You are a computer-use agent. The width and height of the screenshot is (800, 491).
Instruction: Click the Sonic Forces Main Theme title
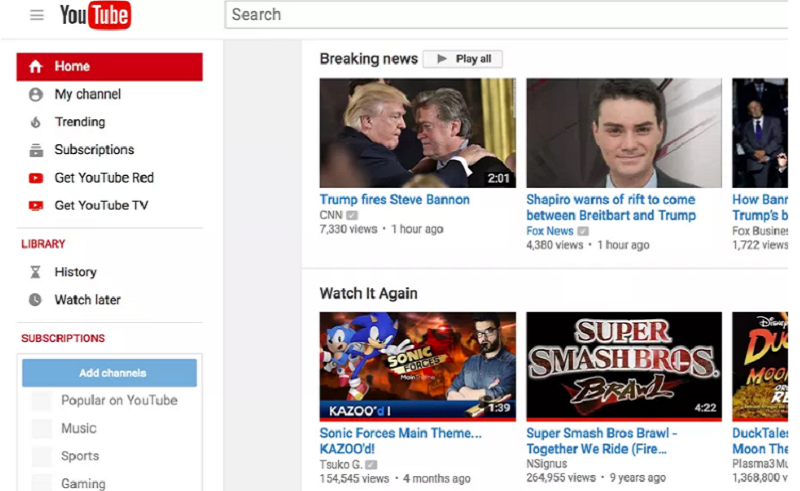tap(401, 441)
